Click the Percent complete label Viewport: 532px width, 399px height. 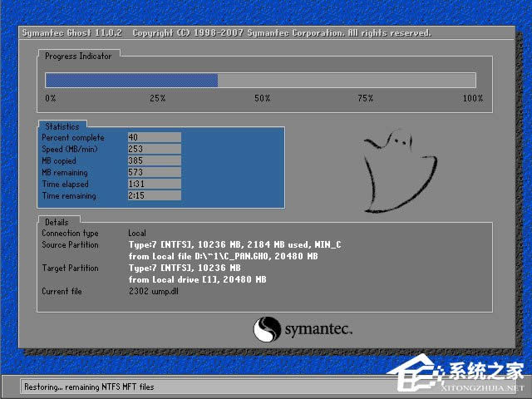[73, 137]
